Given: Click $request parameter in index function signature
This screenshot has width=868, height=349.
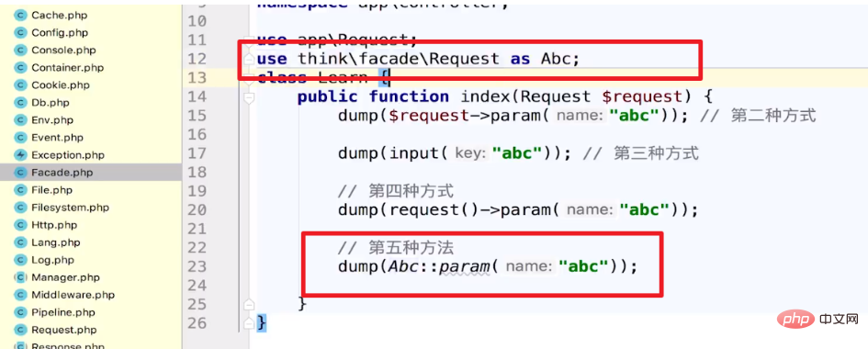Looking at the screenshot, I should [642, 96].
